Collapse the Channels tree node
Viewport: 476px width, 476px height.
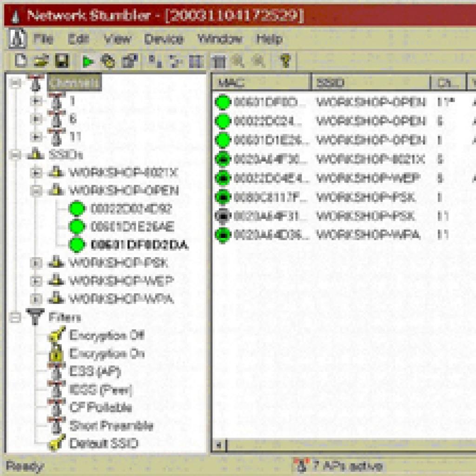15,83
